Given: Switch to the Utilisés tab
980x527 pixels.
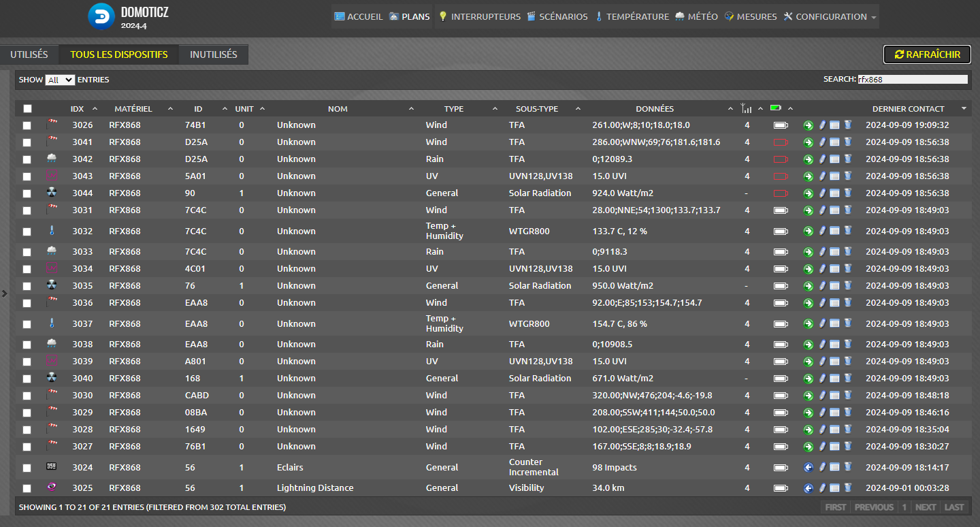Looking at the screenshot, I should pos(29,54).
